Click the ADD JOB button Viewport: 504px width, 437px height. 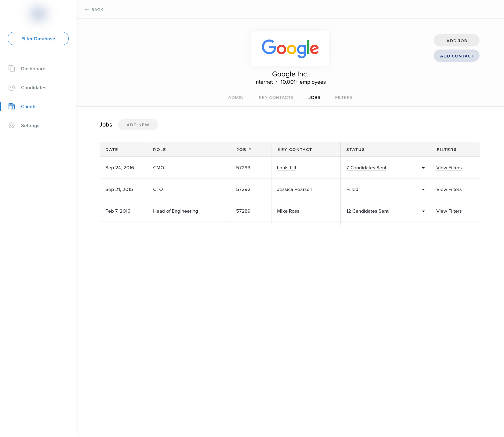click(x=457, y=40)
